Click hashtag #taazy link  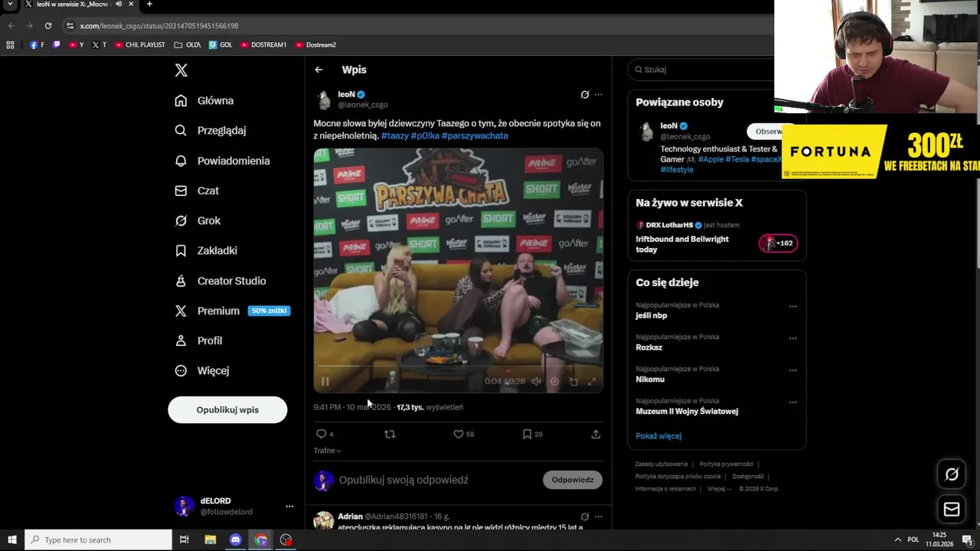[x=395, y=135]
